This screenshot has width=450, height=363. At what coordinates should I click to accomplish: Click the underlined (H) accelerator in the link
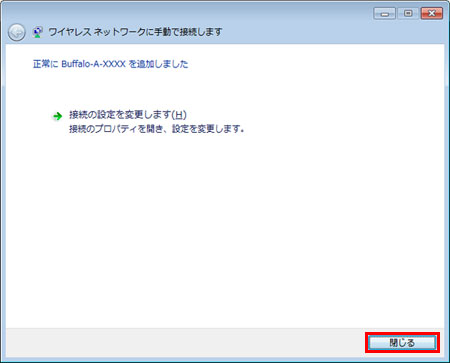coord(179,115)
